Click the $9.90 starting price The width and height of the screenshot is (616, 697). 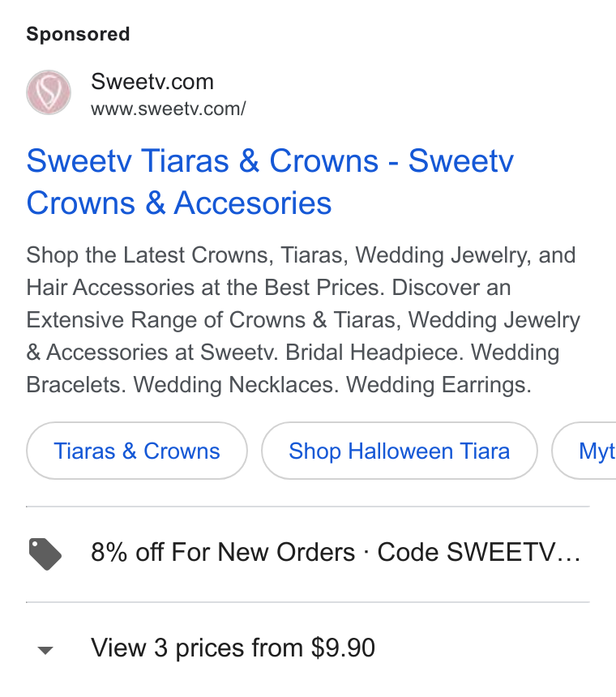click(343, 648)
